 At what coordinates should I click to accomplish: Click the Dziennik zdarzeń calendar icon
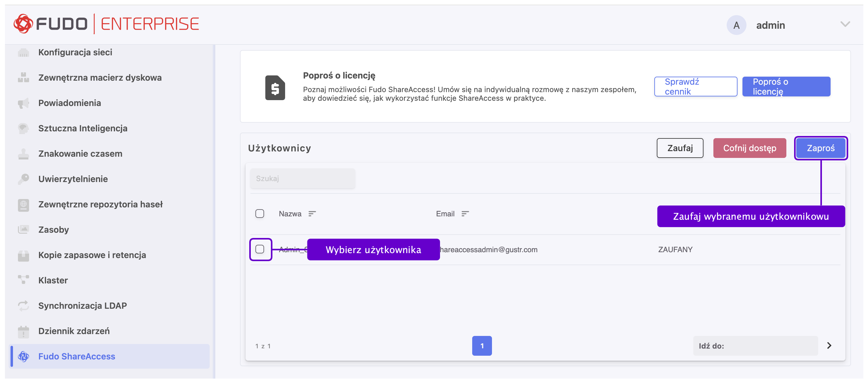[x=23, y=331]
